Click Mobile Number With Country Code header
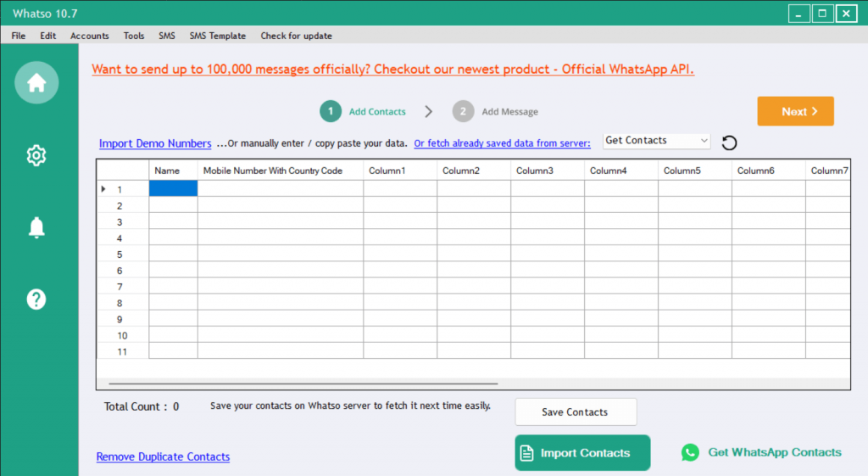This screenshot has height=476, width=868. click(x=281, y=171)
